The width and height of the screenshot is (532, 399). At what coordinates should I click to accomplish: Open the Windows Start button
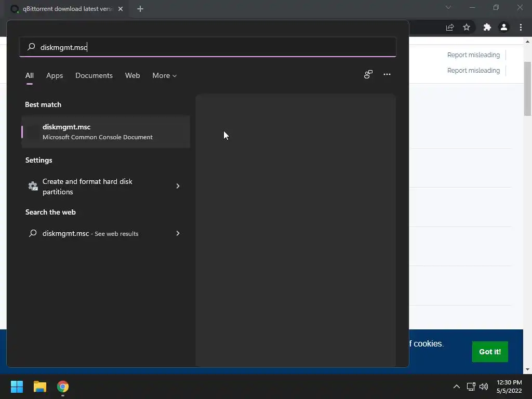[x=17, y=387]
